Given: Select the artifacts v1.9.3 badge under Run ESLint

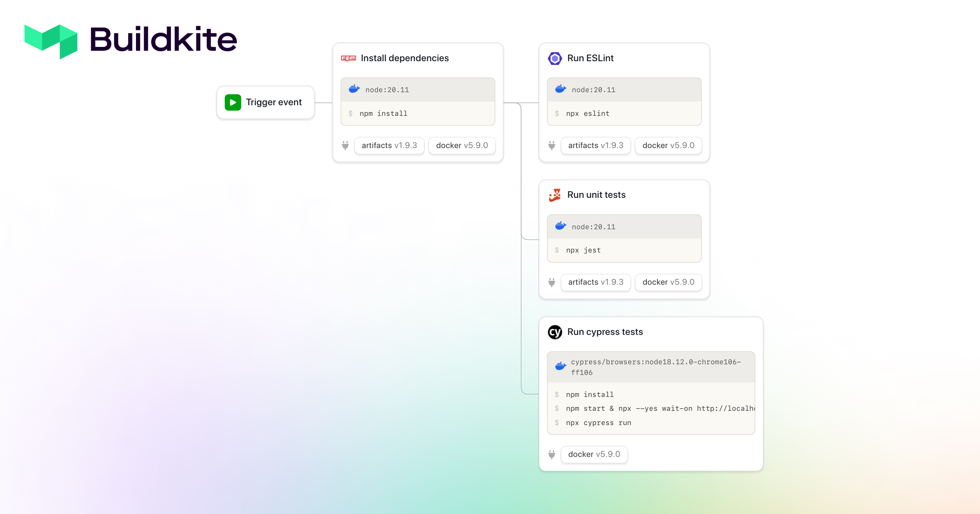Looking at the screenshot, I should [596, 145].
